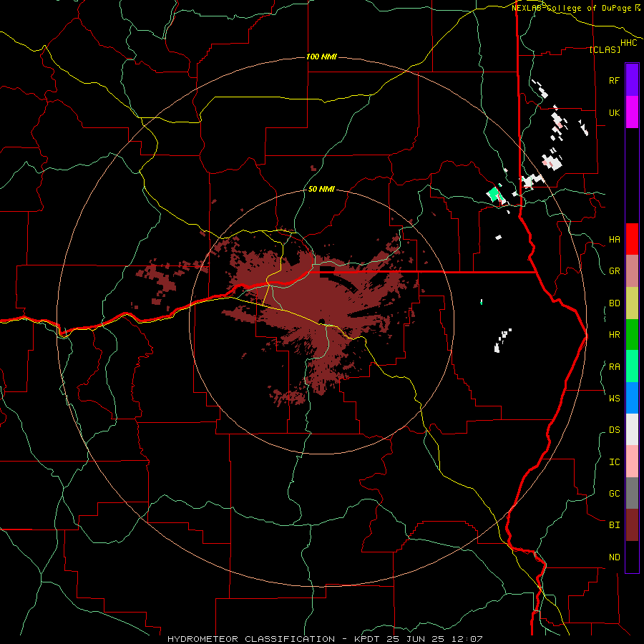Viewport: 644px width, 644px height.
Task: Click the white DS legend swatch
Action: tap(632, 429)
